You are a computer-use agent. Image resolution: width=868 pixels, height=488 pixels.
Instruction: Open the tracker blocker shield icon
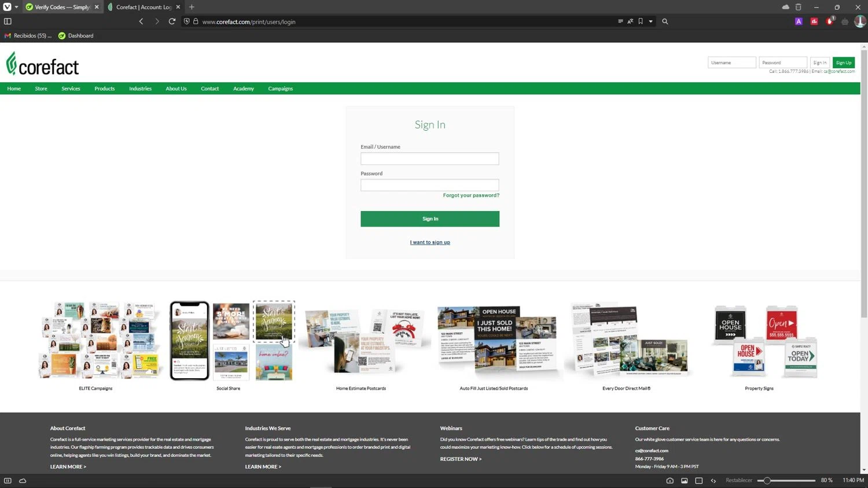point(186,21)
